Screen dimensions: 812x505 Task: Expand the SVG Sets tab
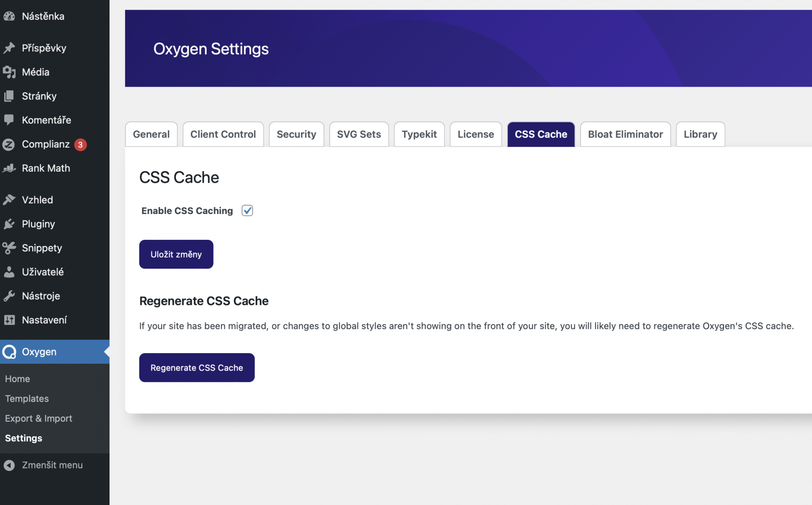coord(359,134)
